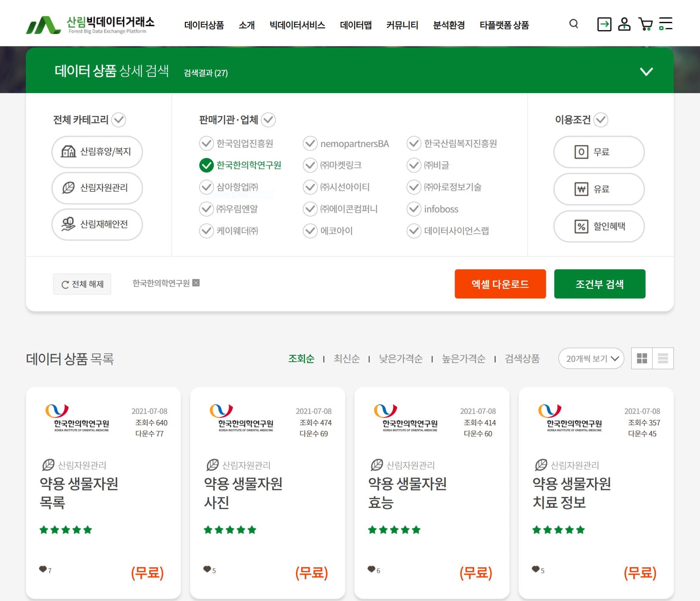The width and height of the screenshot is (700, 601).
Task: Toggle the infoboss vendor checkbox
Action: pos(414,209)
